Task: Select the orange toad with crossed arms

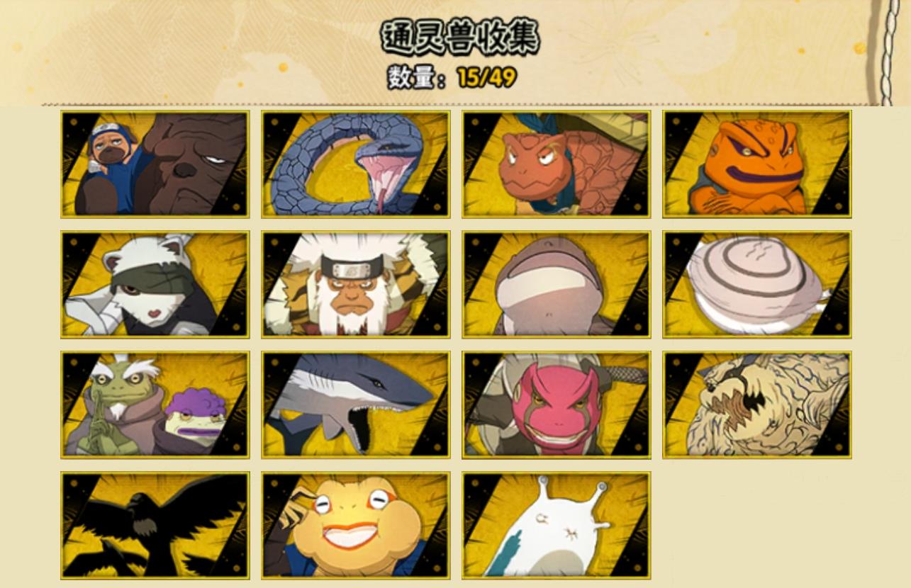Action: [x=756, y=164]
